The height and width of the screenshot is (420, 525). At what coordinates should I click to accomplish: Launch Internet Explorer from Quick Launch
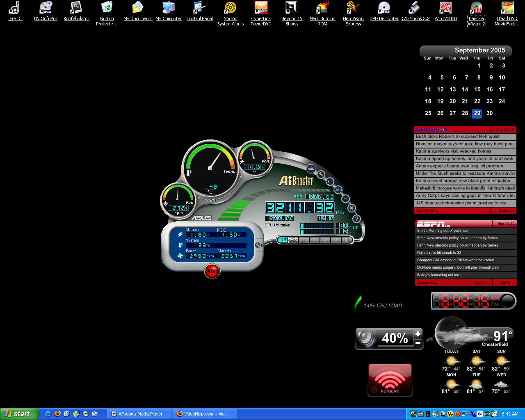[x=48, y=414]
